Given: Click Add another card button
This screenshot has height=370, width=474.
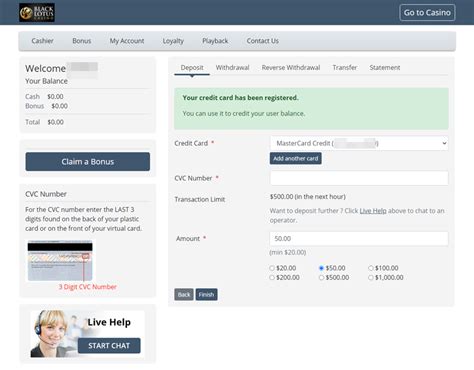Looking at the screenshot, I should pos(296,159).
